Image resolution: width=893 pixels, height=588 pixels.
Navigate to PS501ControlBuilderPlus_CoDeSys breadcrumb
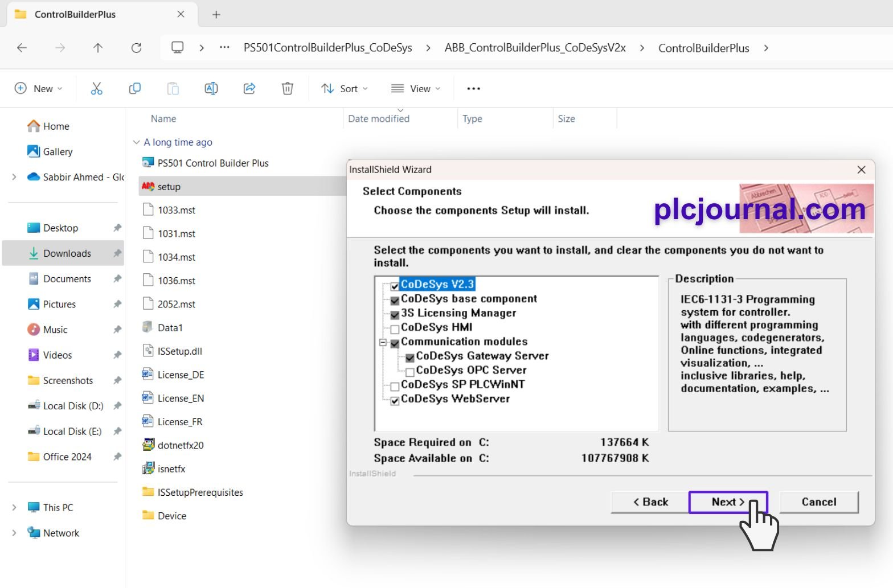(x=327, y=48)
